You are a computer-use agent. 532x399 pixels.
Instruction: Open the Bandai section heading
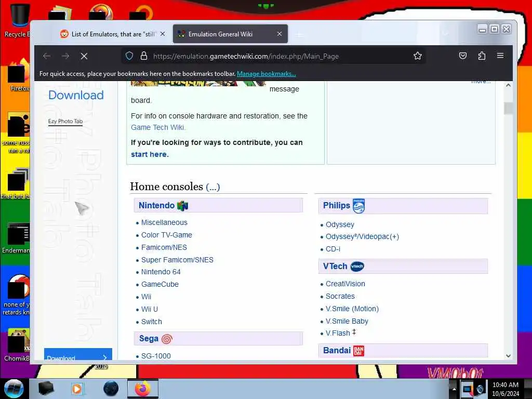pos(337,351)
